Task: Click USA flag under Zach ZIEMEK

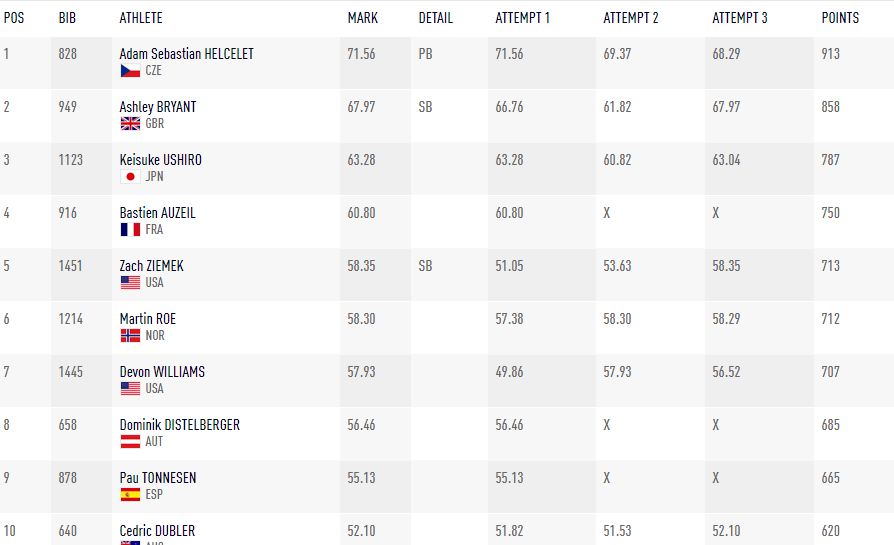Action: [x=129, y=283]
